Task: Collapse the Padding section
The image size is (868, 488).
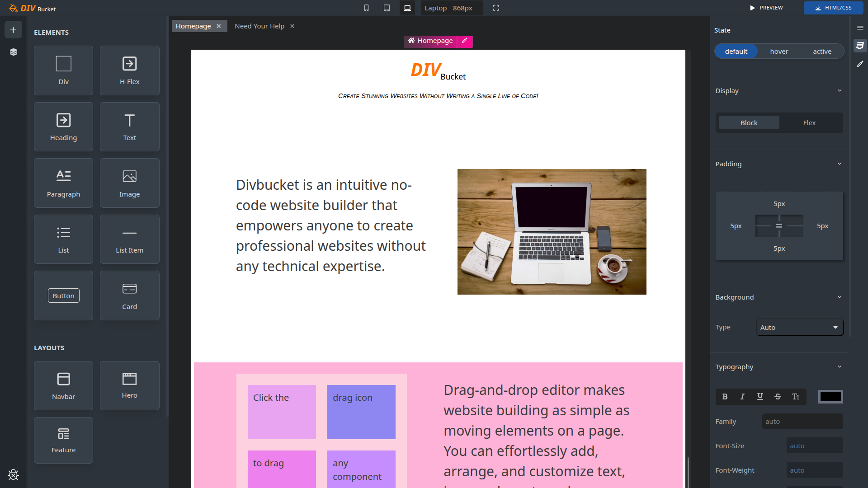Action: click(840, 164)
